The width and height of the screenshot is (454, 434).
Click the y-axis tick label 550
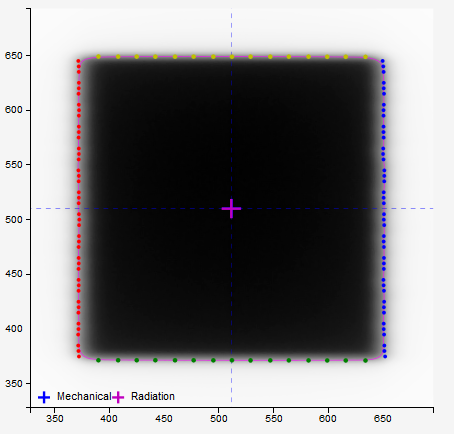[14, 165]
